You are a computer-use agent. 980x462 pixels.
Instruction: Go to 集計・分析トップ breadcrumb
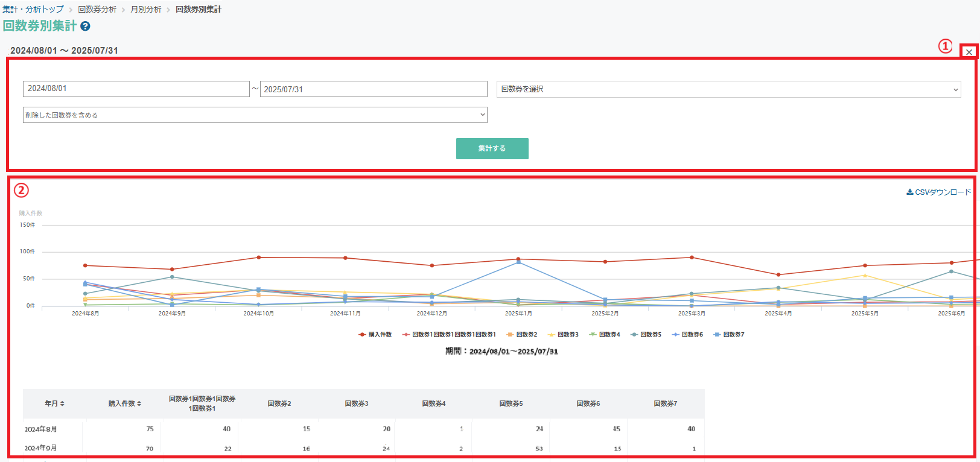tap(33, 10)
